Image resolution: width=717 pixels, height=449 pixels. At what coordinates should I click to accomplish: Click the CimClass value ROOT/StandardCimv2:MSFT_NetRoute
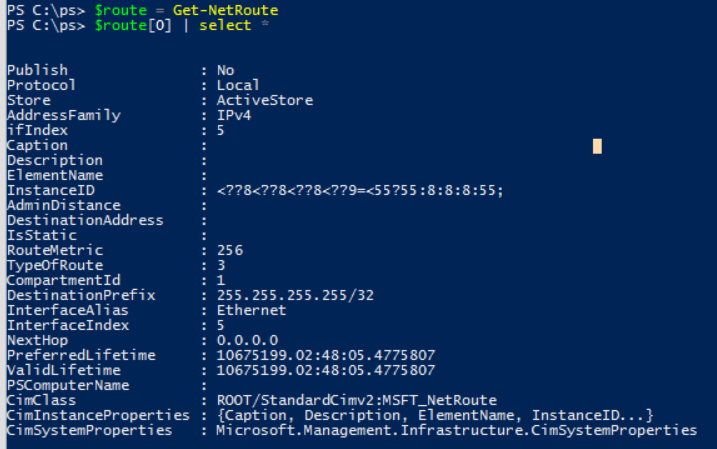[357, 401]
